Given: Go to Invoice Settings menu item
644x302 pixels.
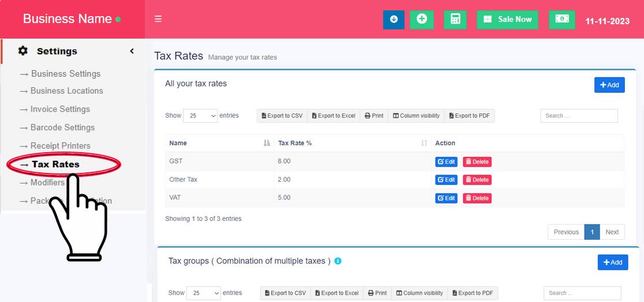Looking at the screenshot, I should pos(60,109).
